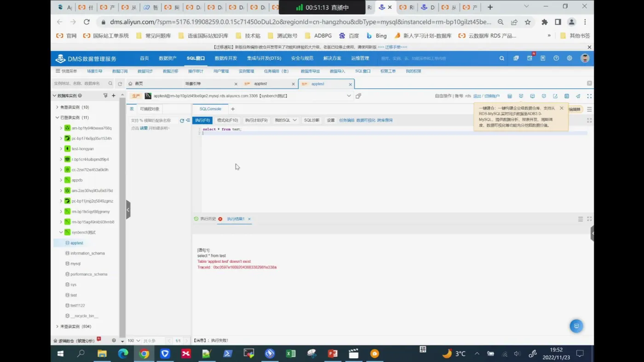Click the instance search input field
The image size is (644, 362).
[83, 84]
